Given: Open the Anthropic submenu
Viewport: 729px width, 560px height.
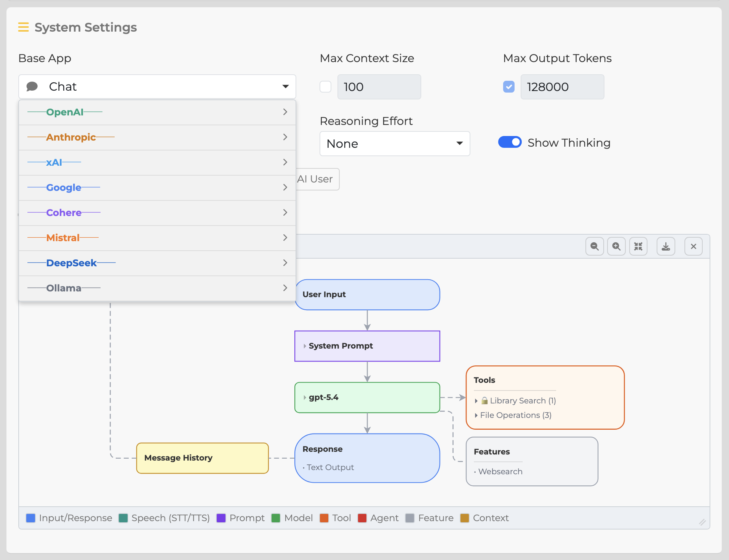Looking at the screenshot, I should (157, 137).
